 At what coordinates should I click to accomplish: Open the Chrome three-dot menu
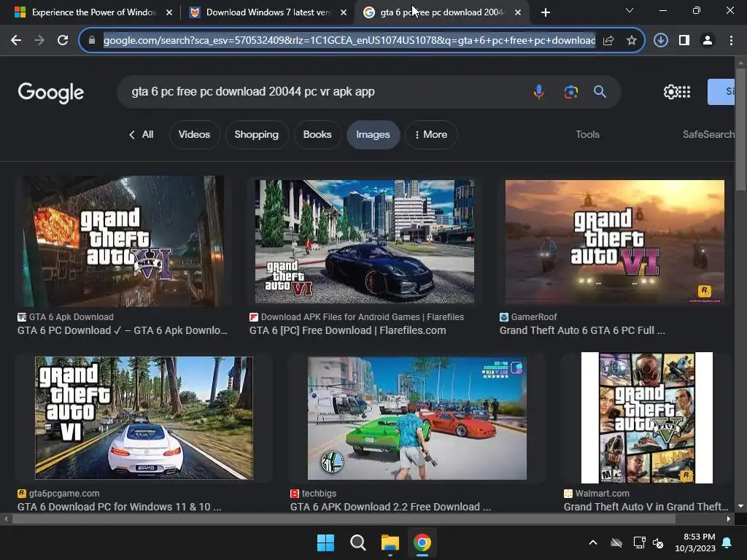point(731,41)
